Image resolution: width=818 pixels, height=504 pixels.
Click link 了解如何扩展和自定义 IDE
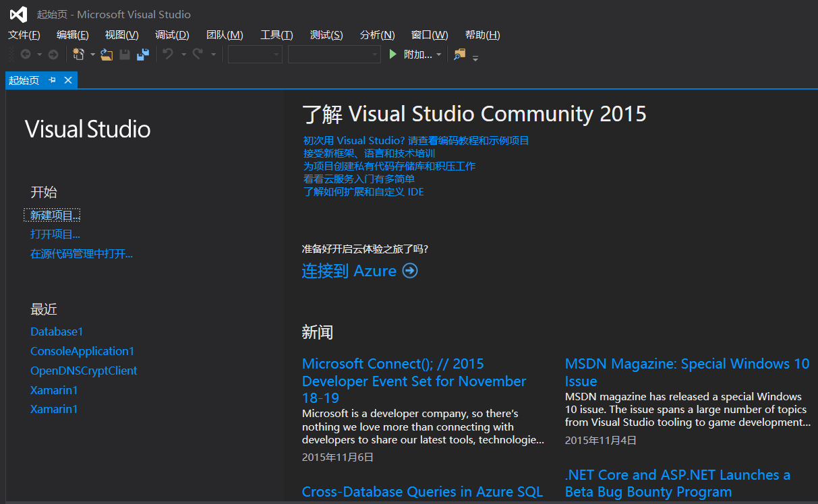(363, 192)
